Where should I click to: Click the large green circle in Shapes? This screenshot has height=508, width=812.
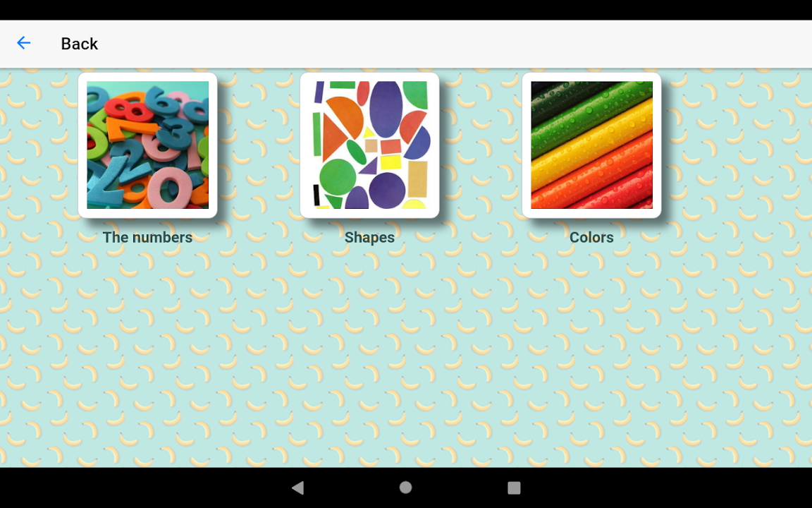pos(337,177)
